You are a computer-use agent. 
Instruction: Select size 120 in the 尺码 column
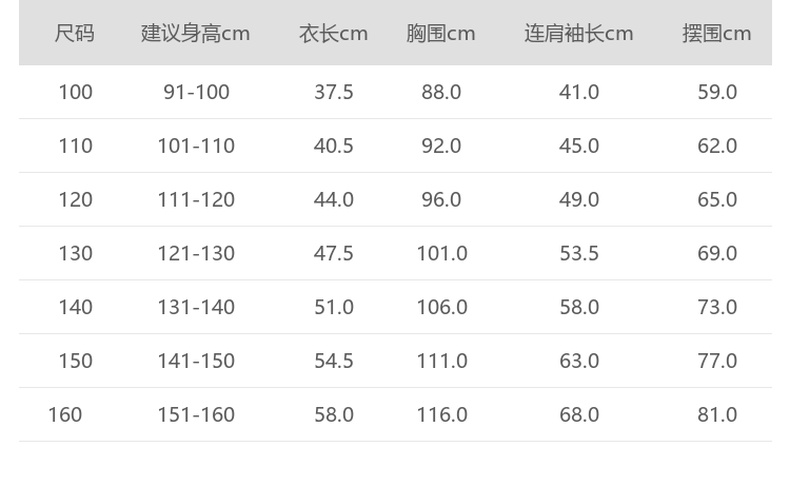tap(75, 200)
